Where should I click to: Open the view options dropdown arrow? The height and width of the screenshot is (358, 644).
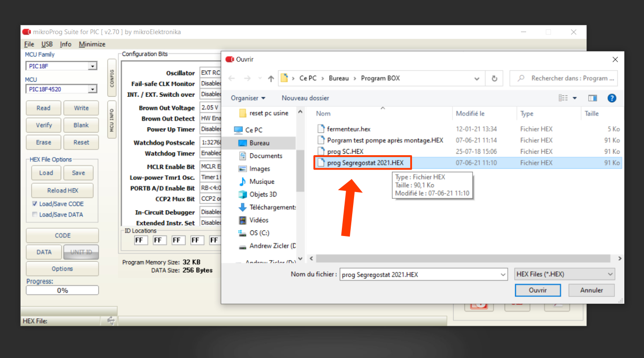575,98
